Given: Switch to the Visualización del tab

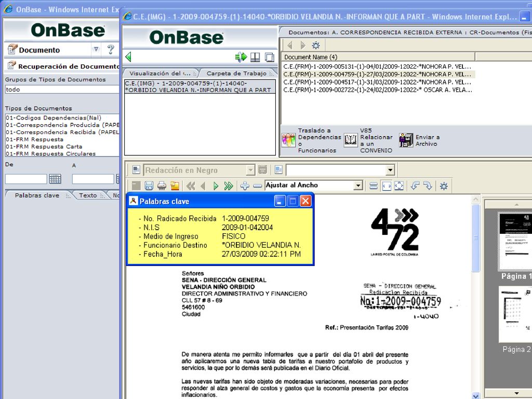Looking at the screenshot, I should (x=160, y=73).
